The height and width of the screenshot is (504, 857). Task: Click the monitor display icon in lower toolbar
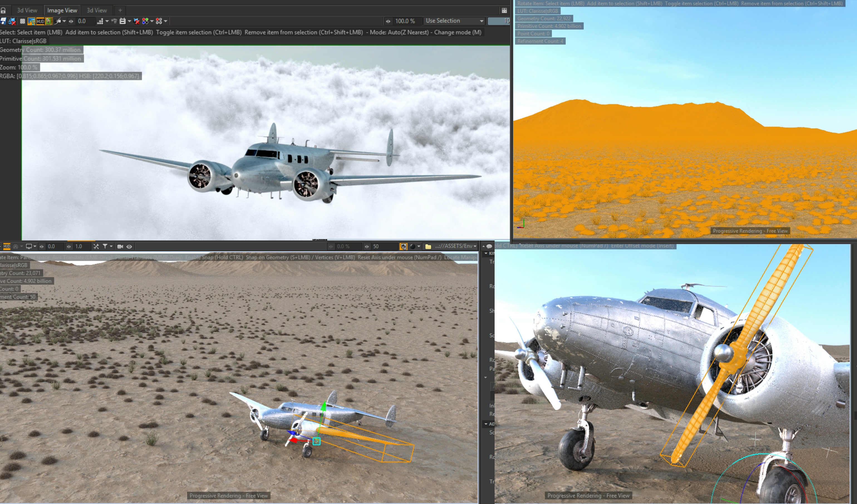pyautogui.click(x=29, y=247)
